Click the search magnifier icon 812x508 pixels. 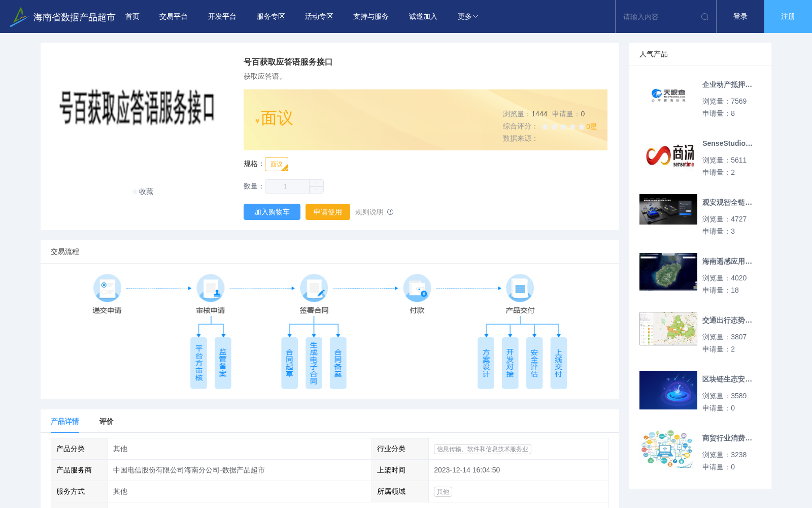pos(705,17)
